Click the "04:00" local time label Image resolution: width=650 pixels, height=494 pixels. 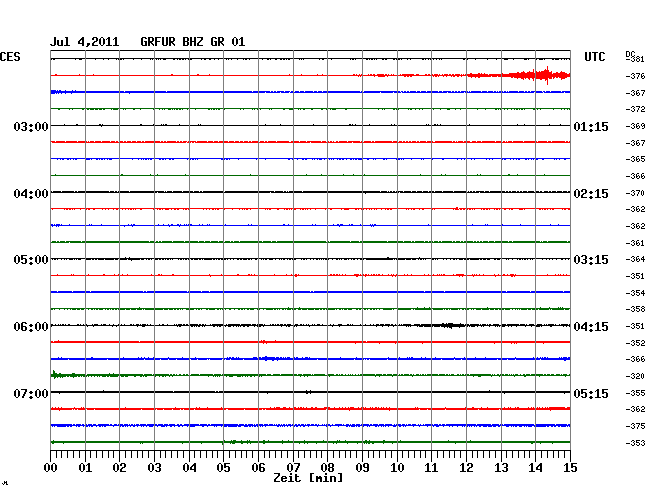click(31, 194)
